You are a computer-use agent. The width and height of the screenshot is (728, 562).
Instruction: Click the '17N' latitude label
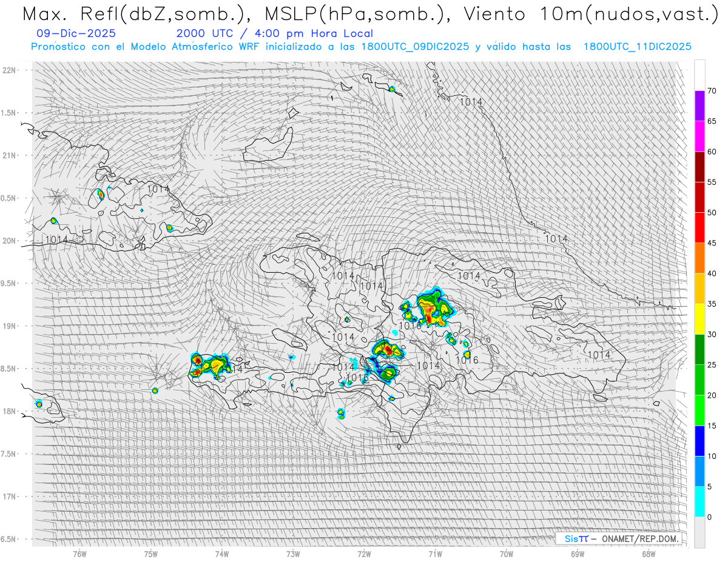click(x=10, y=497)
